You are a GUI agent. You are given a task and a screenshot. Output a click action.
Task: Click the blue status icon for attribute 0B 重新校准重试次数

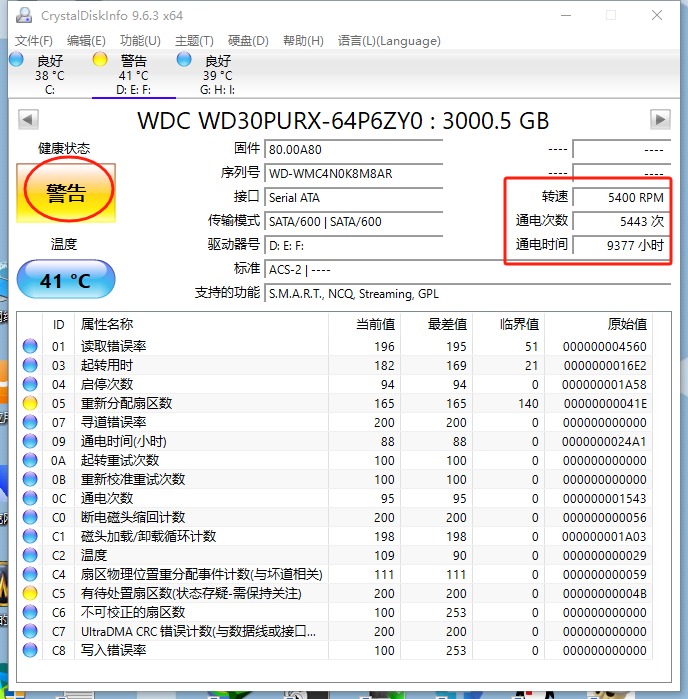pos(30,479)
